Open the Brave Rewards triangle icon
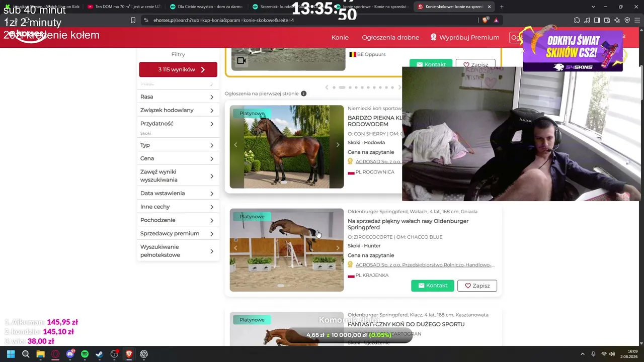Screen dimensions: 644x362 coord(496,20)
